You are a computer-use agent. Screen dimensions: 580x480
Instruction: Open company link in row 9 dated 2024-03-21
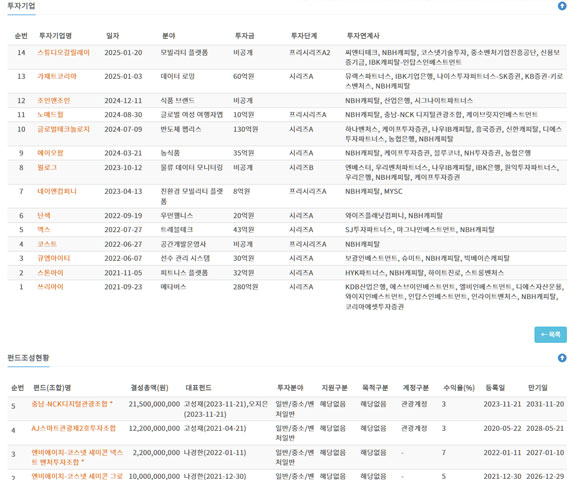click(x=50, y=153)
